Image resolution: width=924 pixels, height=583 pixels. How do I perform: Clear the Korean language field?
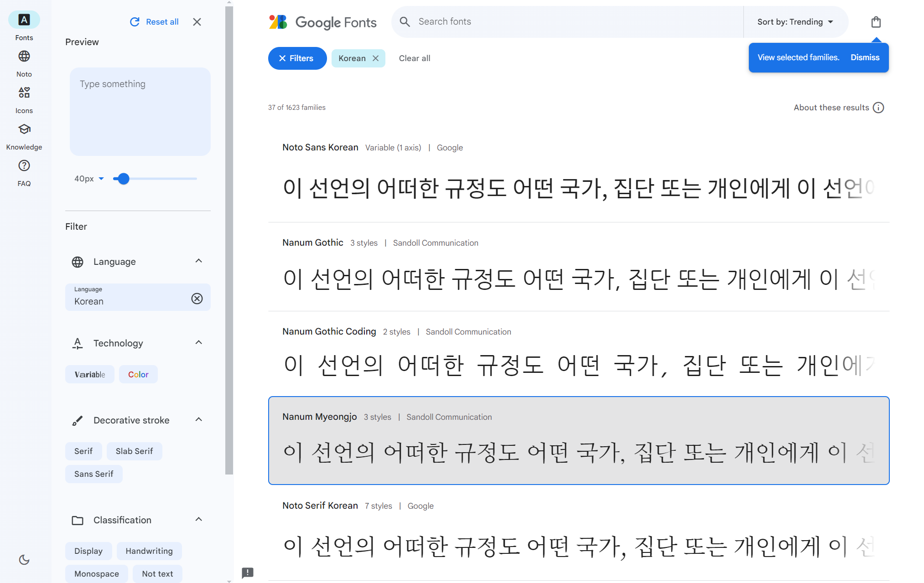[197, 299]
